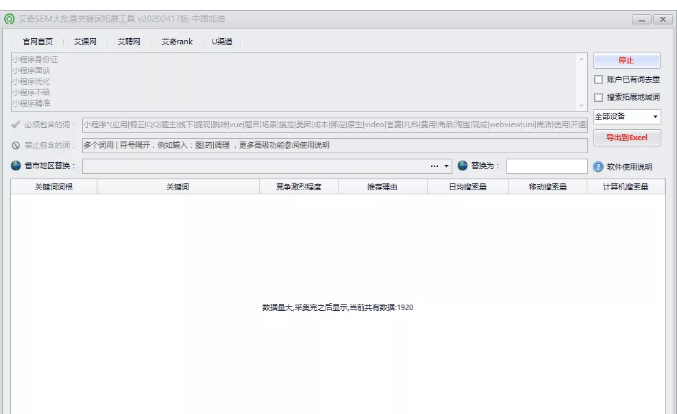Click the keyword list scrollbar down arrow
This screenshot has width=677, height=414.
[x=582, y=106]
